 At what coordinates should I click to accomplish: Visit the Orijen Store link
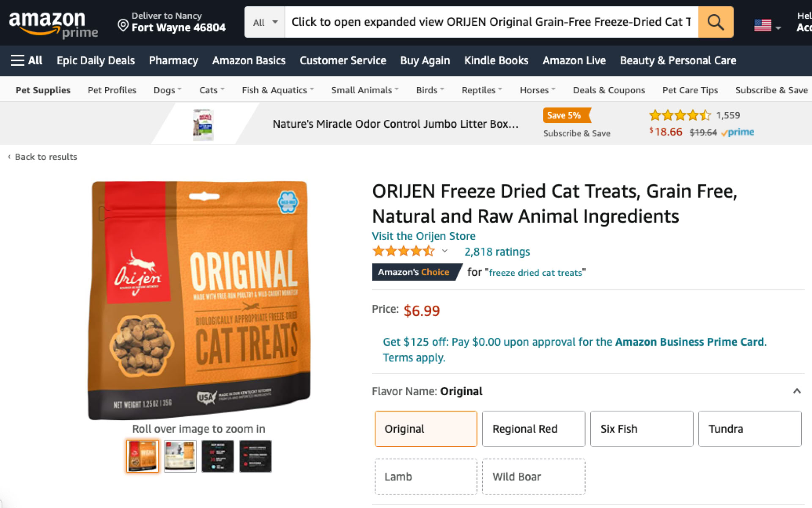(423, 236)
